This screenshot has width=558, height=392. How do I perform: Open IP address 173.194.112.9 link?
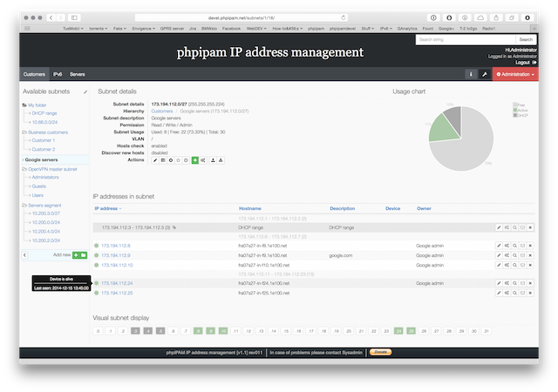pos(116,255)
